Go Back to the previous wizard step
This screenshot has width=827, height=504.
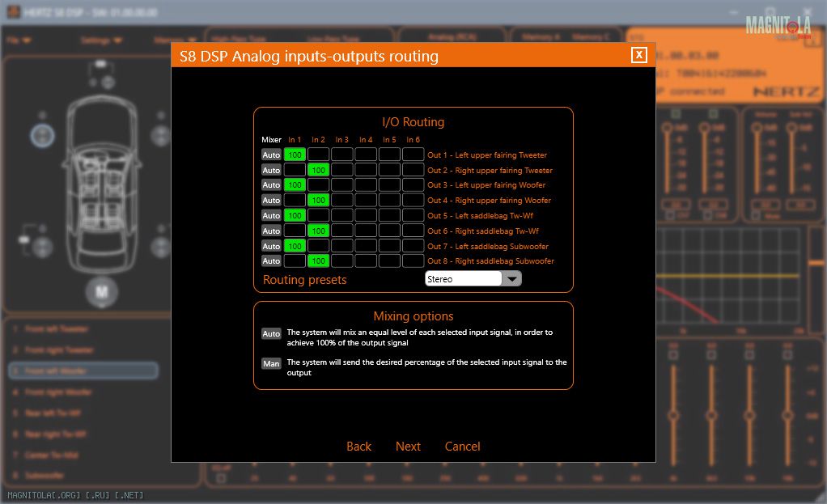pyautogui.click(x=358, y=446)
